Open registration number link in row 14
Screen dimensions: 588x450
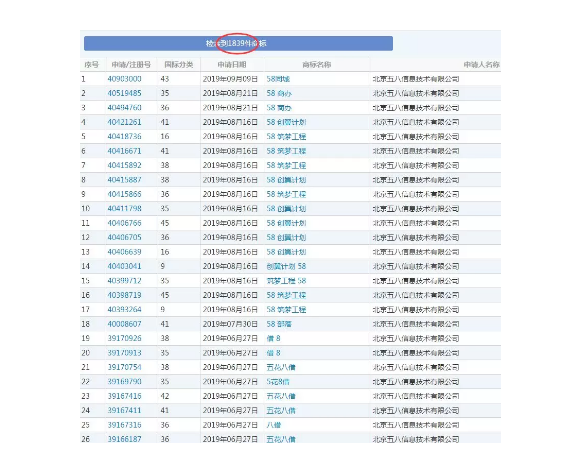pyautogui.click(x=124, y=266)
